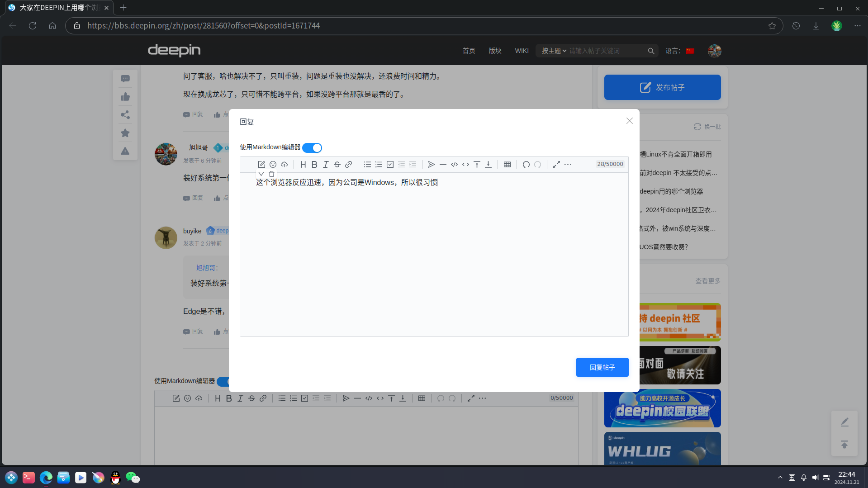This screenshot has width=868, height=488.
Task: Insert inline code in reply dialog toolbar
Action: (x=465, y=165)
